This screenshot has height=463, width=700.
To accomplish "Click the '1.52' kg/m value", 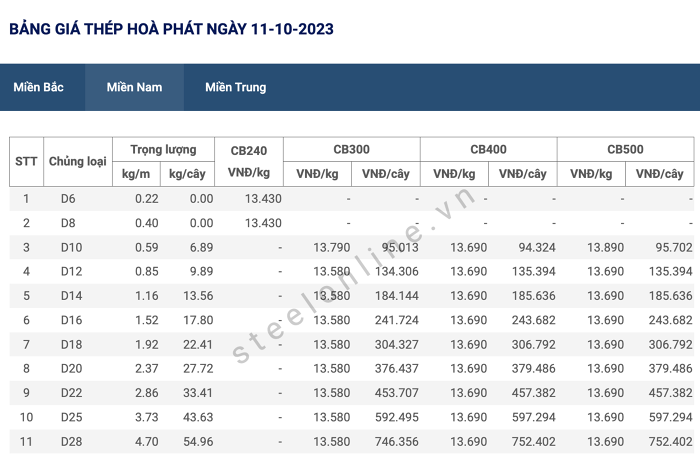I will tap(147, 320).
